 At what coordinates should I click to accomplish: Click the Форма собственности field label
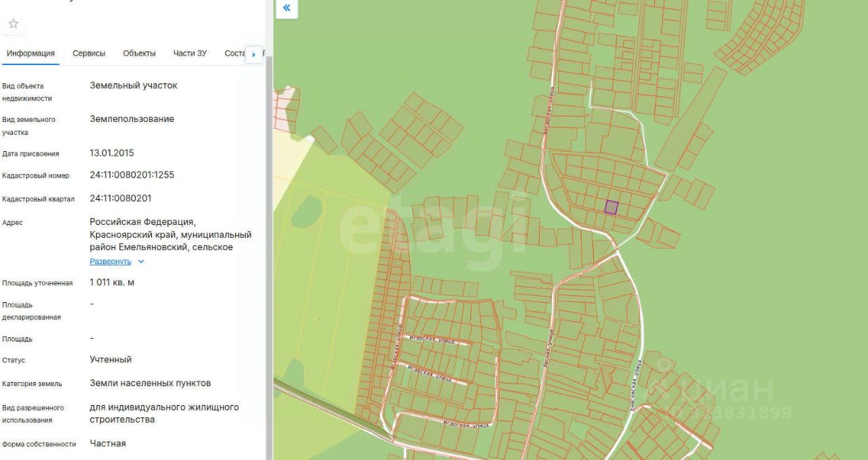[39, 444]
